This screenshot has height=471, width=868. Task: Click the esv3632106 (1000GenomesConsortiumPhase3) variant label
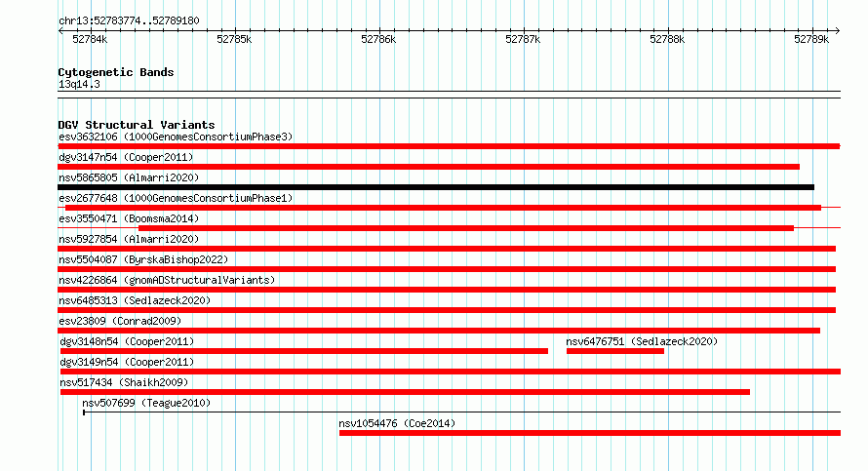click(176, 137)
